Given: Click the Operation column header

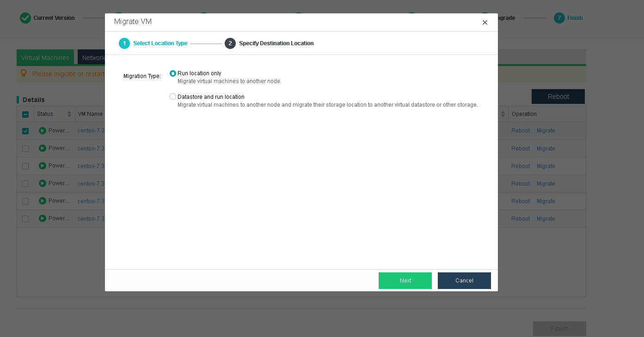Looking at the screenshot, I should point(524,114).
